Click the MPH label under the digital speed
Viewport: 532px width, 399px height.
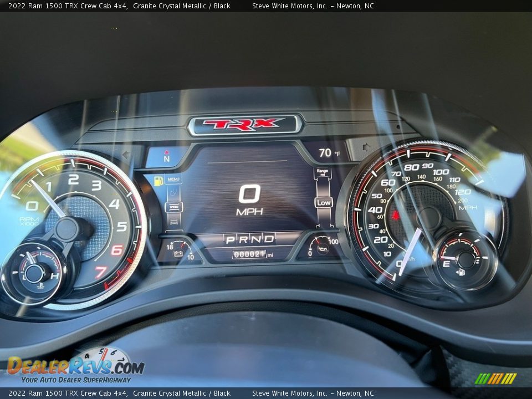[x=249, y=212]
